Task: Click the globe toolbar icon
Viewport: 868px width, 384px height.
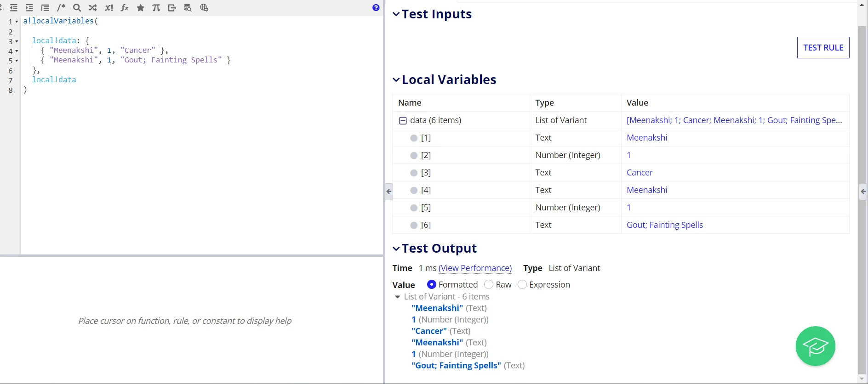Action: (204, 8)
